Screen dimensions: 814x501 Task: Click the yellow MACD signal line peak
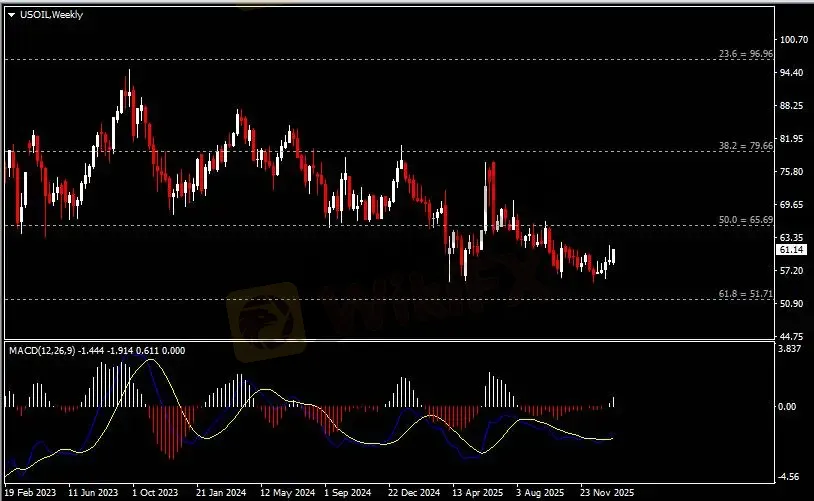point(150,360)
